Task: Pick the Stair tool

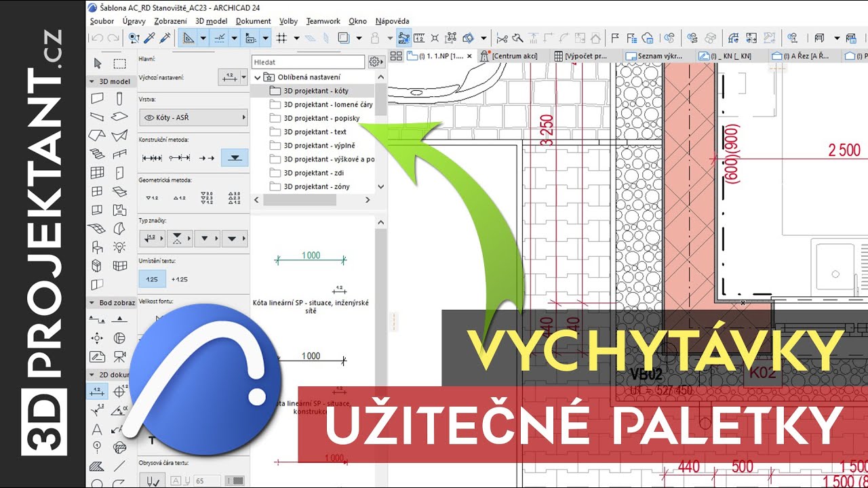Action: tap(97, 154)
